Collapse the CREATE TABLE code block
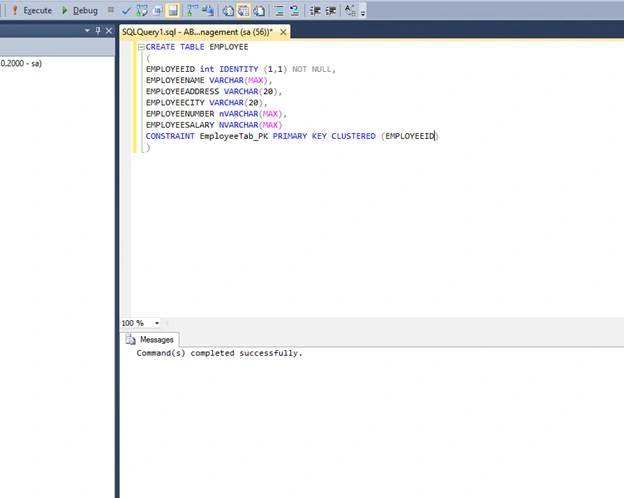This screenshot has width=624, height=498. tap(141, 47)
